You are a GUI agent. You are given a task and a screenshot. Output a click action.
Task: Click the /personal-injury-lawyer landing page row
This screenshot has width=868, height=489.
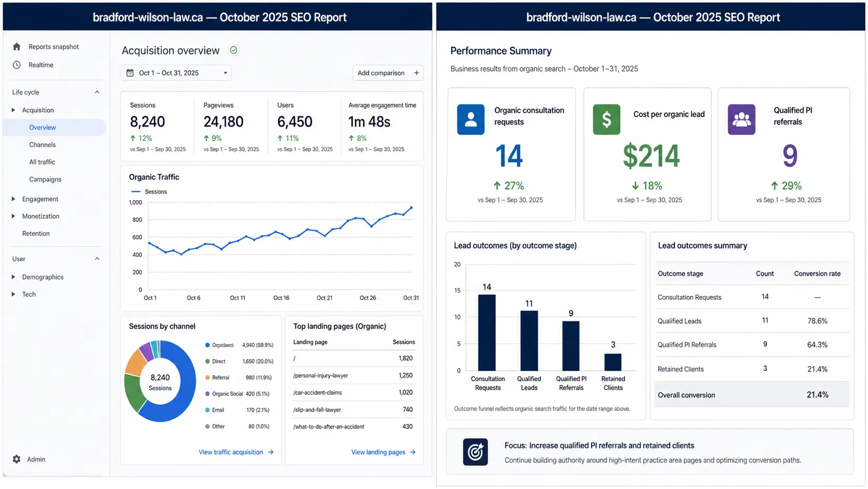tap(353, 376)
